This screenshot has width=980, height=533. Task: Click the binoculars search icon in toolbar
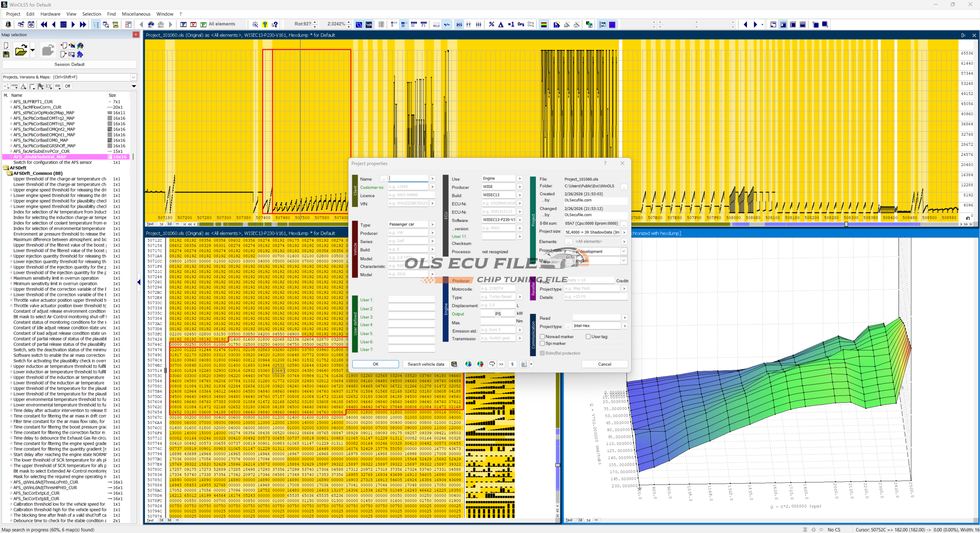[151, 25]
